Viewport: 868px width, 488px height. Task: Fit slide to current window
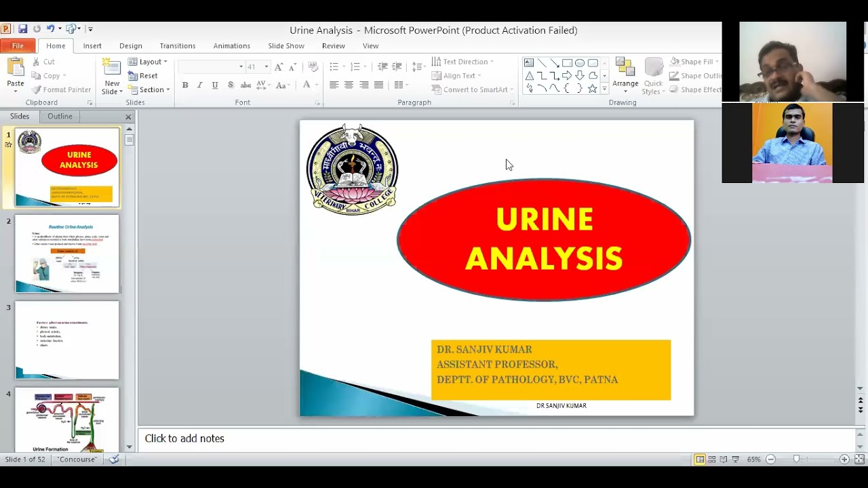(x=859, y=460)
